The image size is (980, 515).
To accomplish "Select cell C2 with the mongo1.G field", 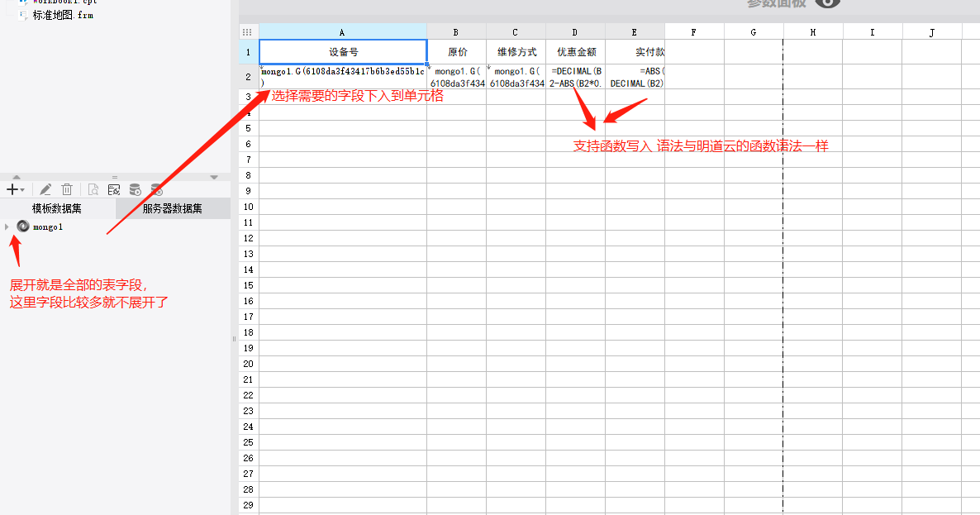I will tap(516, 76).
